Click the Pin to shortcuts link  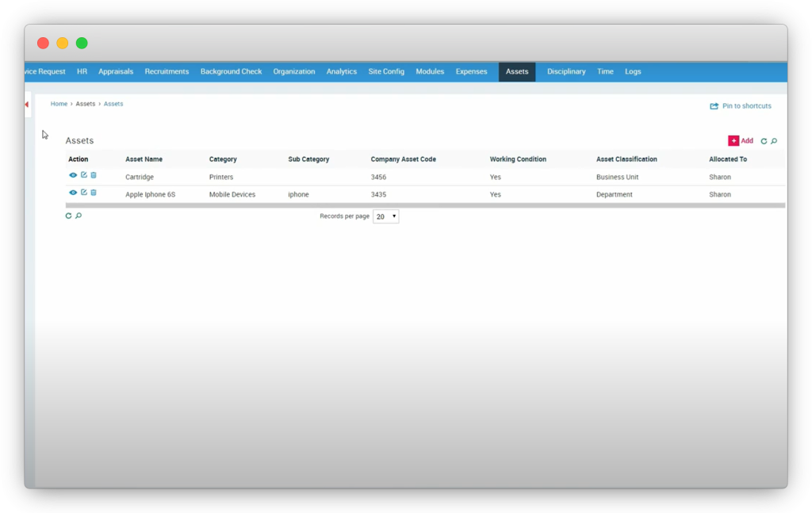[741, 105]
